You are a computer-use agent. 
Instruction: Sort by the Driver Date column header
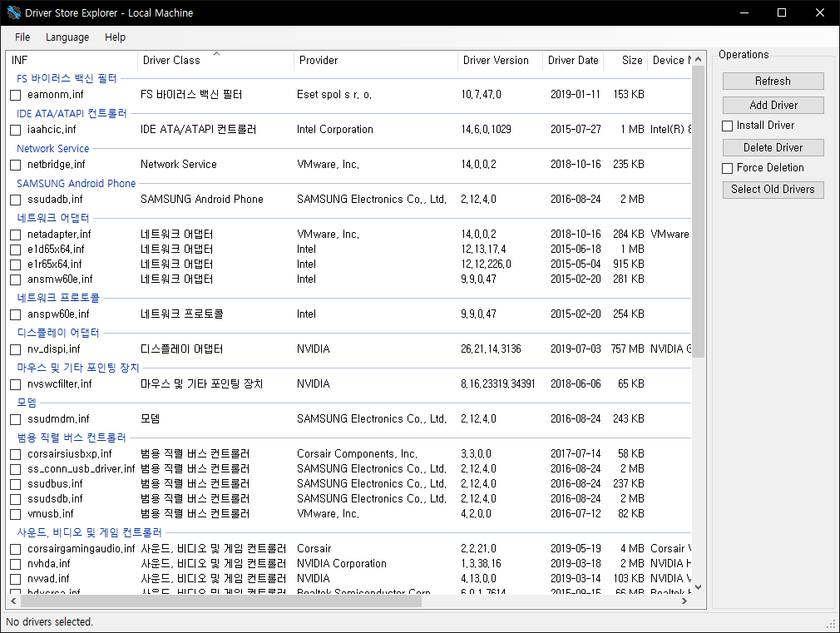[x=573, y=61]
